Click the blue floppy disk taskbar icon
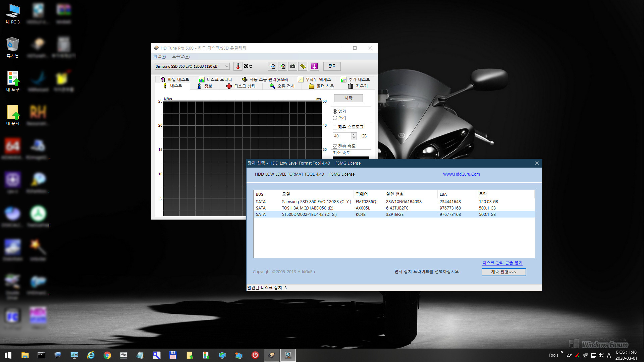This screenshot has width=644, height=362. click(x=173, y=355)
